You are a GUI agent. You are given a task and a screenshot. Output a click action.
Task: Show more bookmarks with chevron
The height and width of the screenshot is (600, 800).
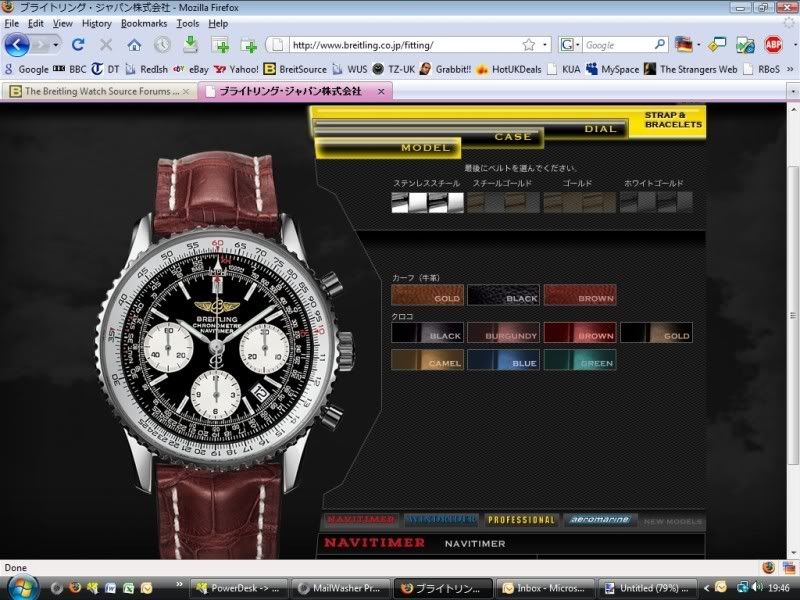coord(790,69)
